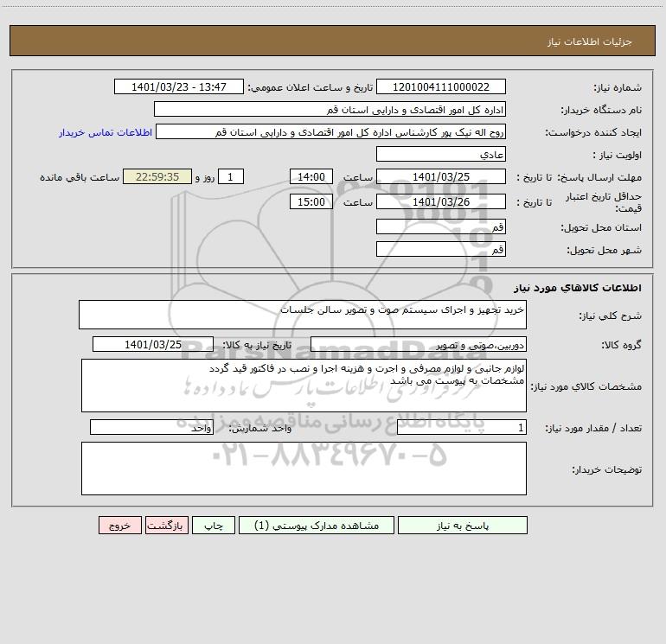Click the label 'اولویت نیاز :'
This screenshot has width=666, height=644.
coord(618,156)
